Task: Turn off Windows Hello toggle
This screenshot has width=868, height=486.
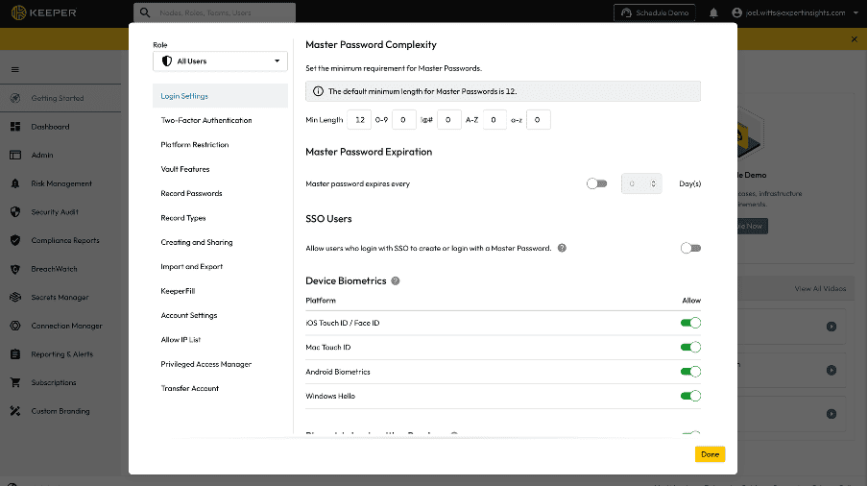Action: (x=691, y=396)
